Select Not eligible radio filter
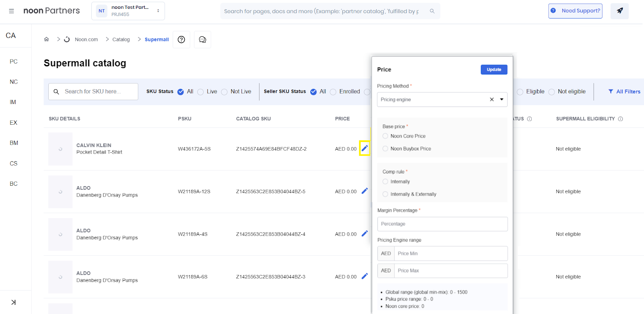The height and width of the screenshot is (314, 644). pyautogui.click(x=551, y=92)
